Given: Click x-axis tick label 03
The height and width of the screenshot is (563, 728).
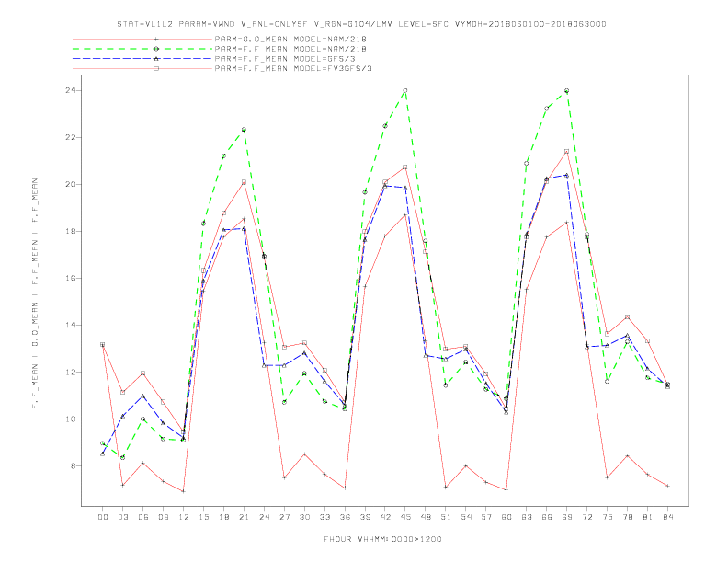Looking at the screenshot, I should [122, 517].
